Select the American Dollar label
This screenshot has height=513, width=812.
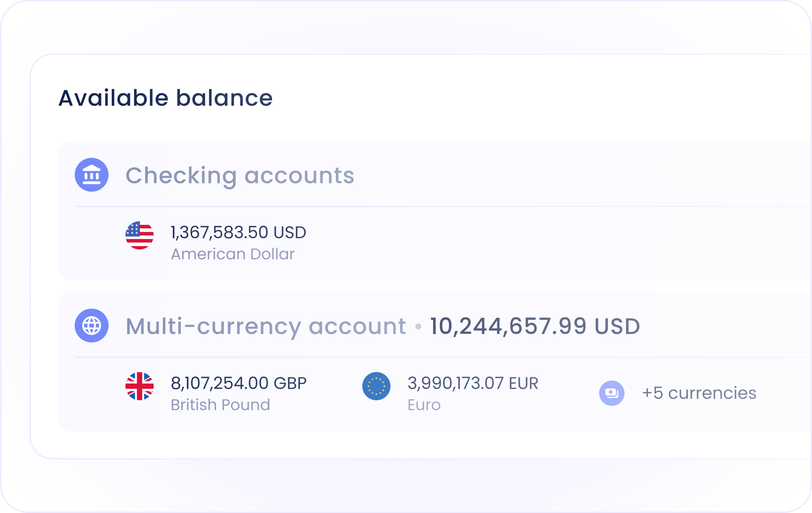tap(233, 254)
